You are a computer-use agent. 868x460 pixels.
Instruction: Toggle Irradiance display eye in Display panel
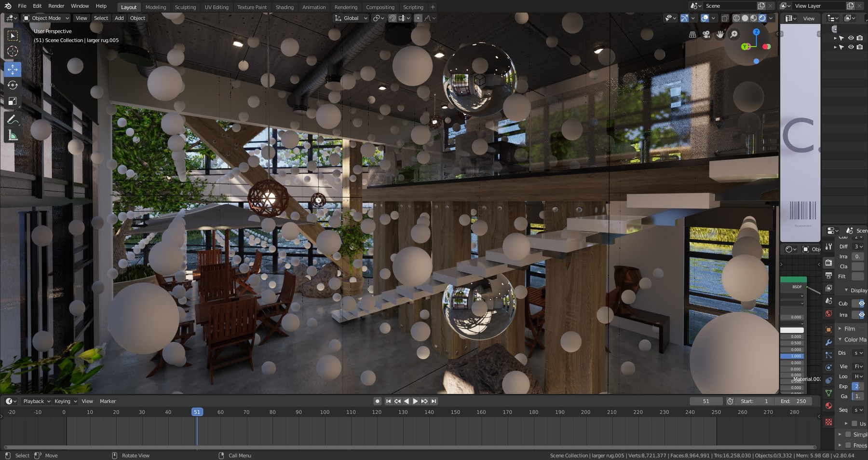[x=861, y=315]
